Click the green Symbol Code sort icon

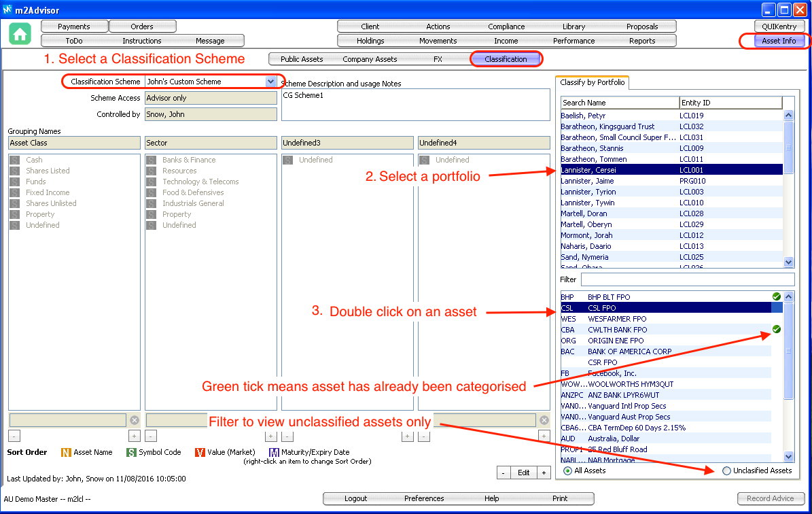(x=131, y=453)
